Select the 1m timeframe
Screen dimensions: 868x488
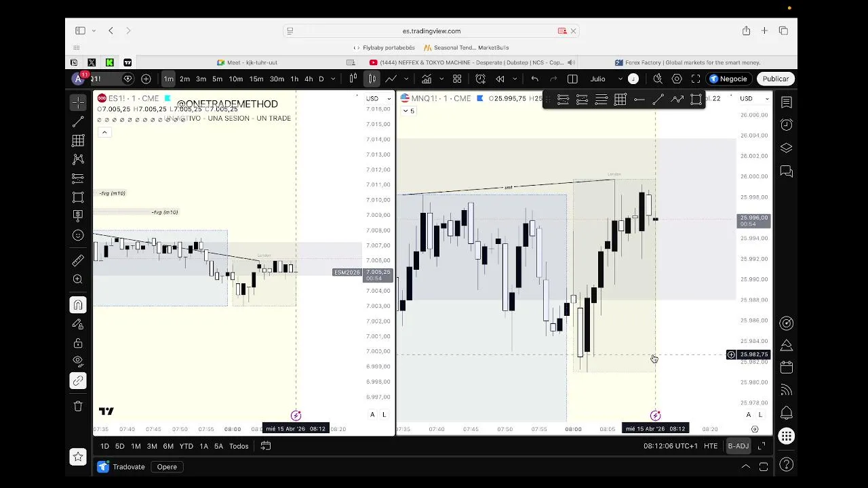pos(168,79)
